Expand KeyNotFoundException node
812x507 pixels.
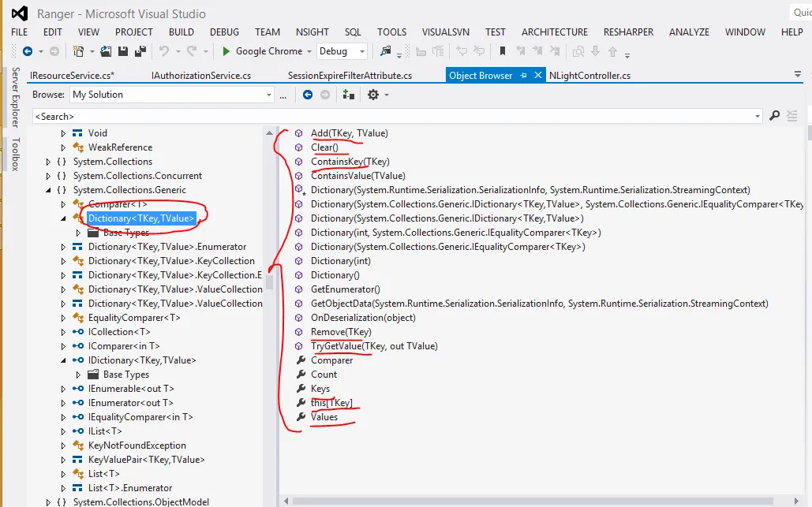(63, 445)
